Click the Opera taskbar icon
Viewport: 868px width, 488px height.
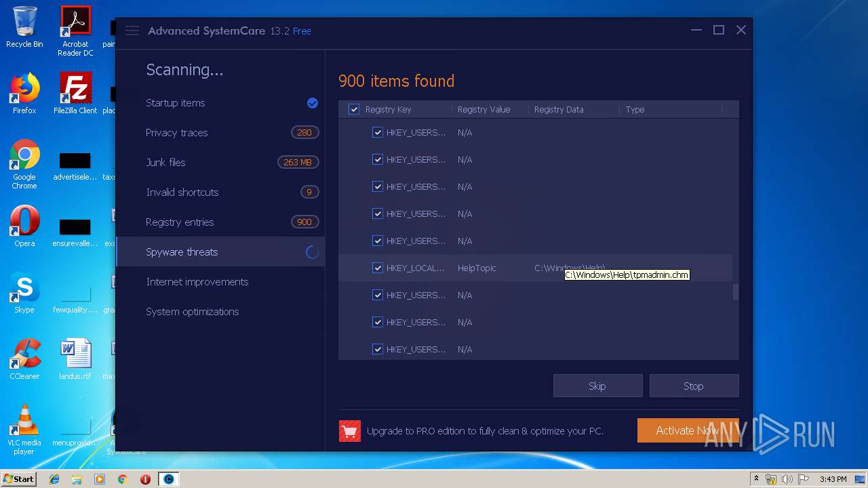[x=145, y=479]
